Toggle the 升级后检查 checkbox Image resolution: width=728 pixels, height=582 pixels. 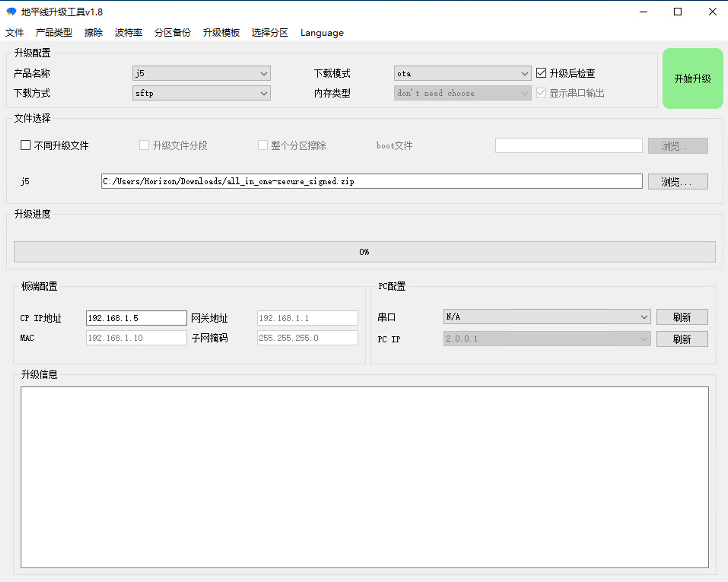pyautogui.click(x=541, y=73)
